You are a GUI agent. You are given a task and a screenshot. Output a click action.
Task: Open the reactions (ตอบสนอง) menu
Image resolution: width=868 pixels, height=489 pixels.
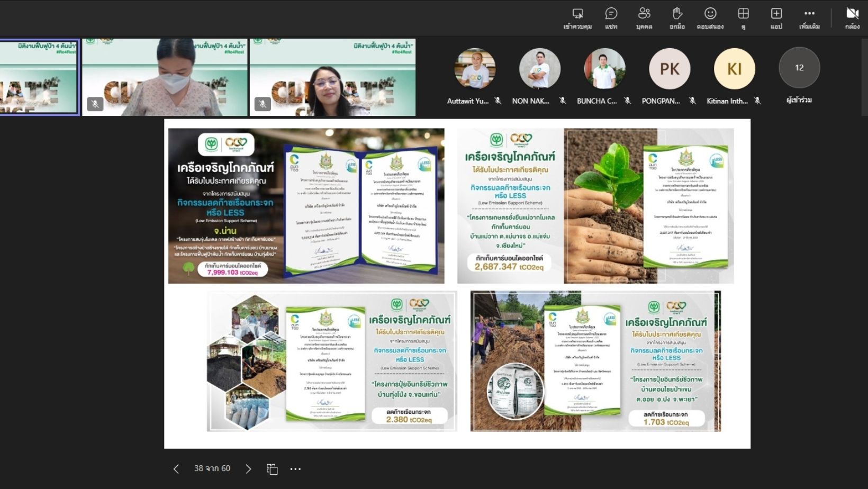pos(710,18)
